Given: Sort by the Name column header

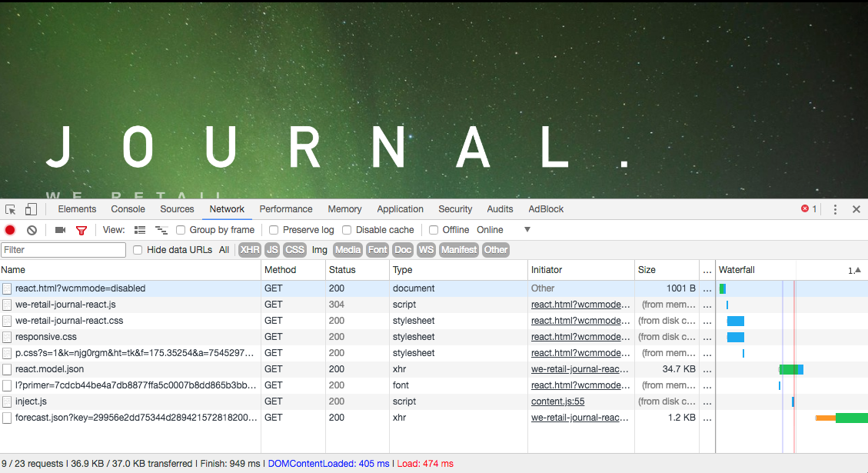Looking at the screenshot, I should click(130, 270).
